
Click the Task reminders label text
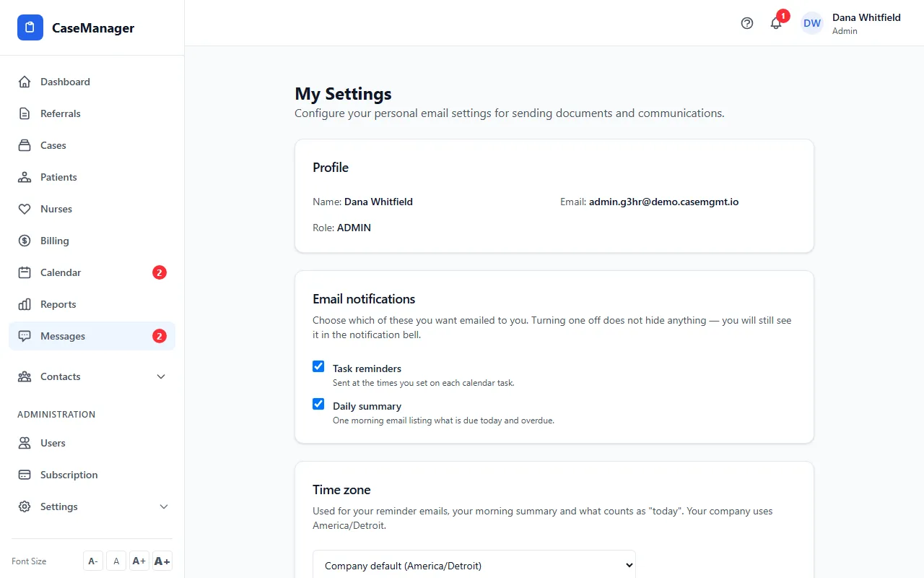point(367,368)
